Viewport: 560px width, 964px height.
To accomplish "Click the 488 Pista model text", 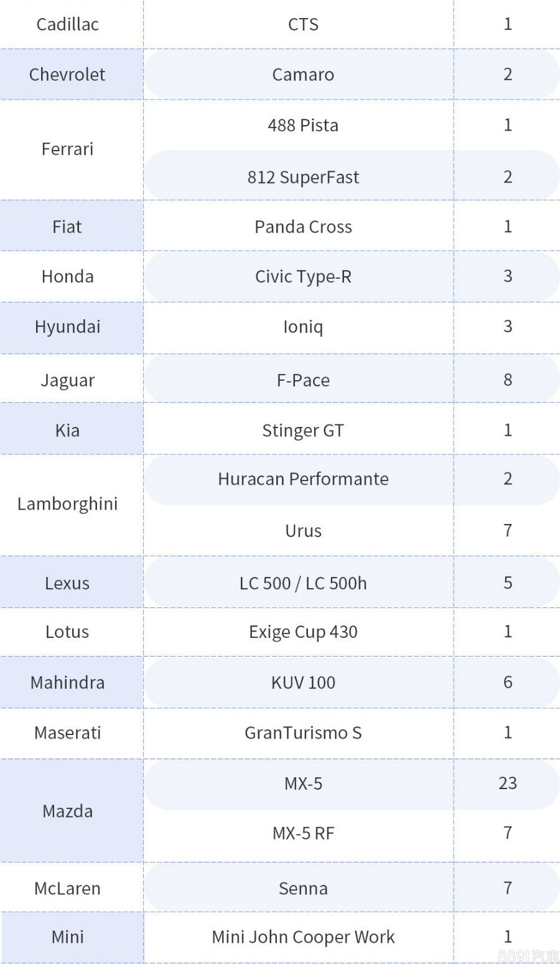I will click(303, 125).
